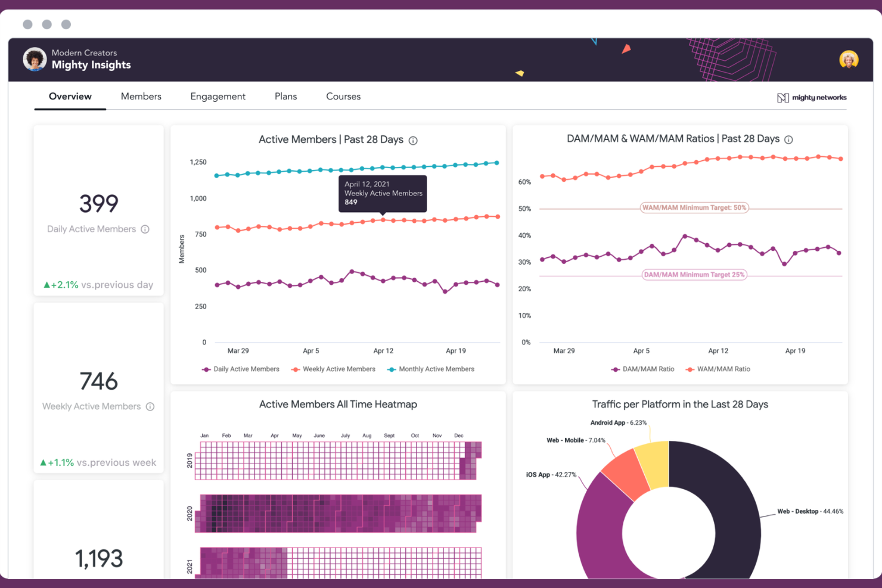Switch to the Members tab

(x=141, y=97)
